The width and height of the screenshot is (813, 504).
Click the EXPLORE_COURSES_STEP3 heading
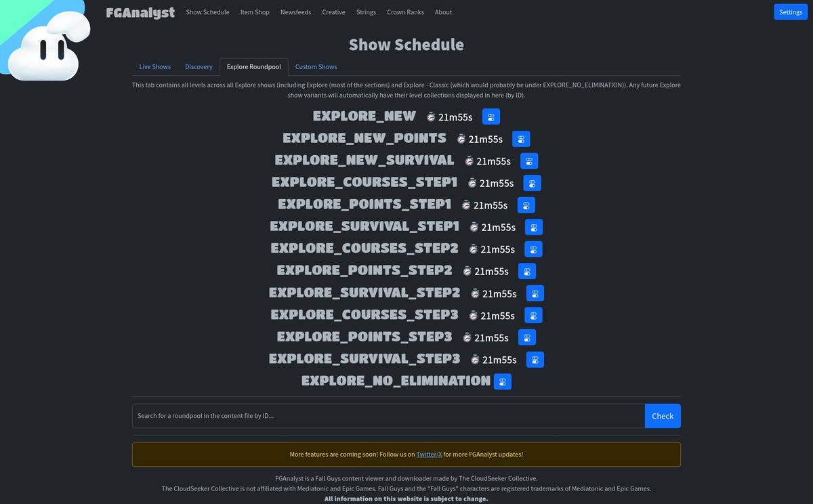pyautogui.click(x=364, y=314)
